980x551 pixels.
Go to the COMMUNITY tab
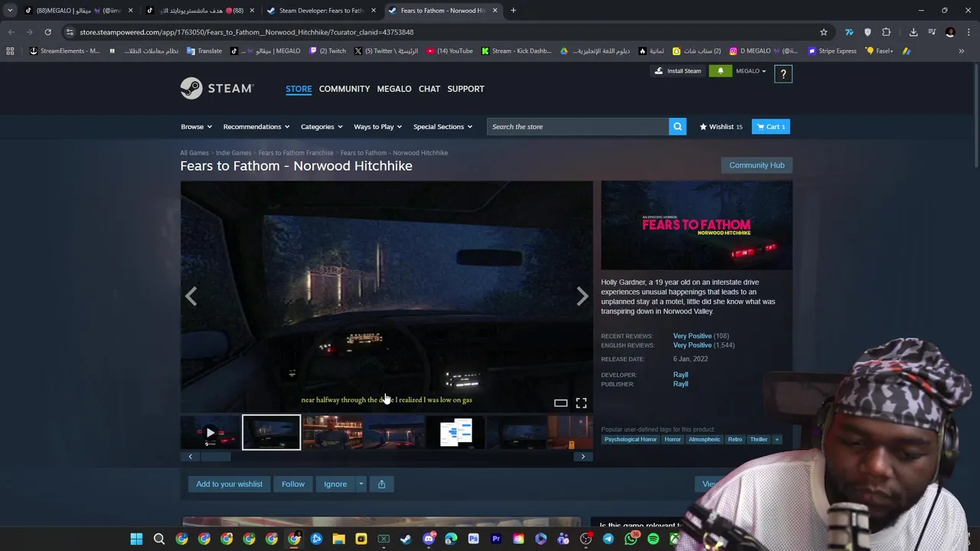pos(345,89)
